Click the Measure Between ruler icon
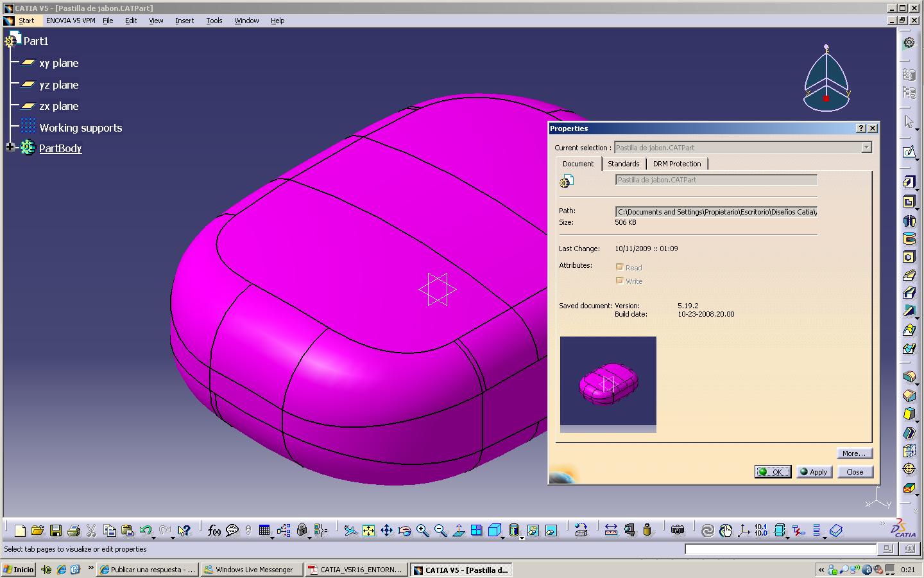Viewport: 924px width, 578px height. point(611,530)
